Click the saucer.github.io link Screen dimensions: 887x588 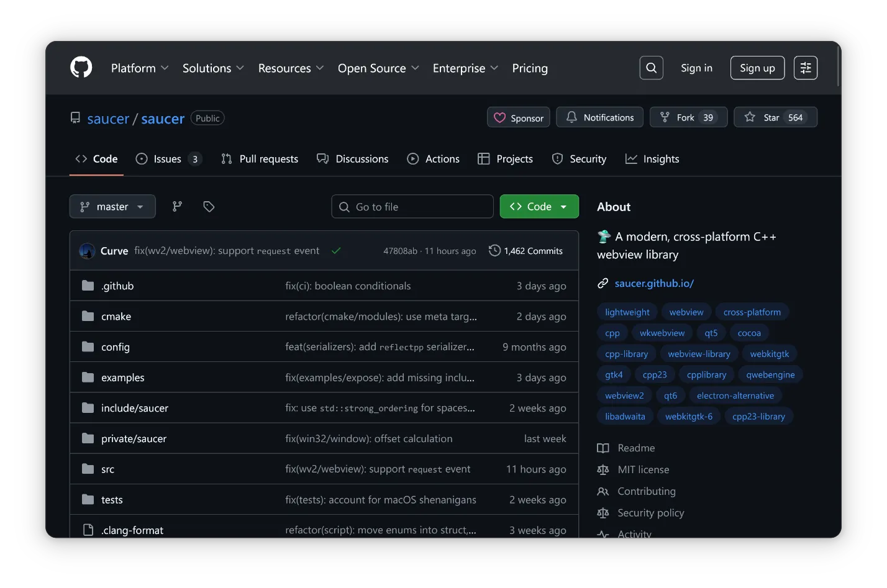(653, 283)
